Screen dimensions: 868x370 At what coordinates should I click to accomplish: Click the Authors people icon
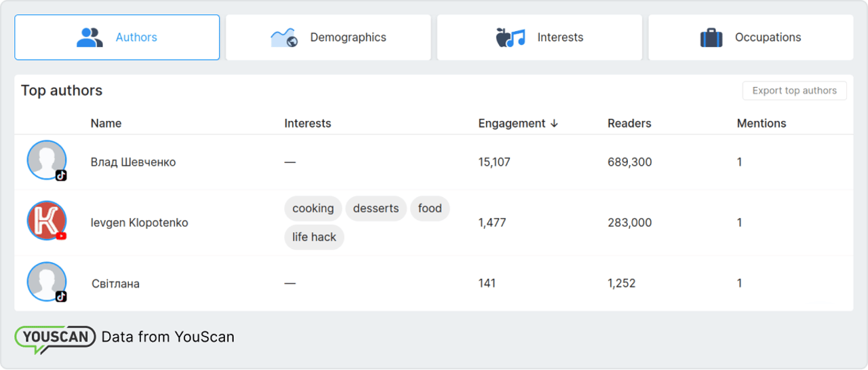90,37
